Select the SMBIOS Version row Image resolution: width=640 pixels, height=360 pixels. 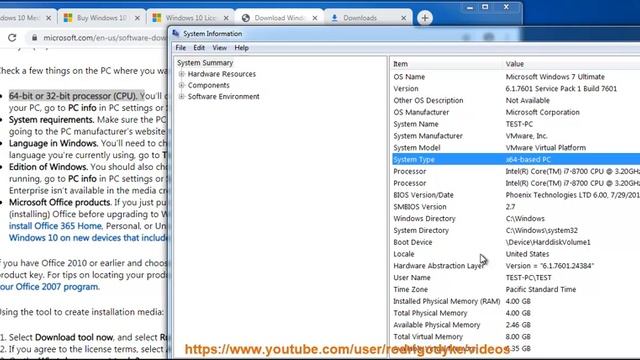(x=516, y=207)
